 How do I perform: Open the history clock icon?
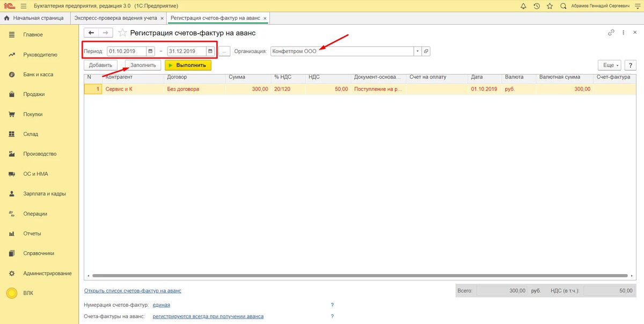pos(537,6)
